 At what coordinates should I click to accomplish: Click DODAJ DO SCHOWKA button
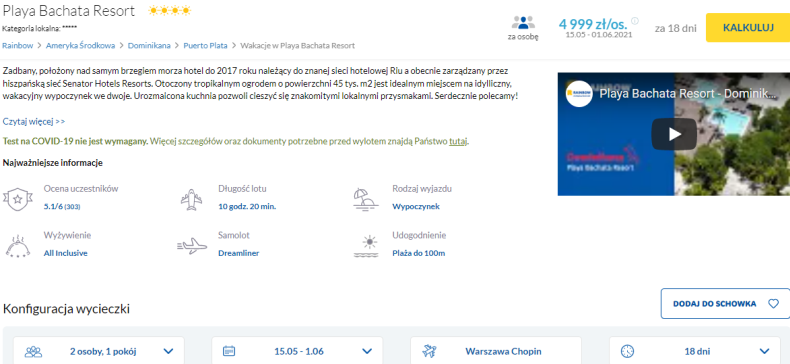(726, 304)
